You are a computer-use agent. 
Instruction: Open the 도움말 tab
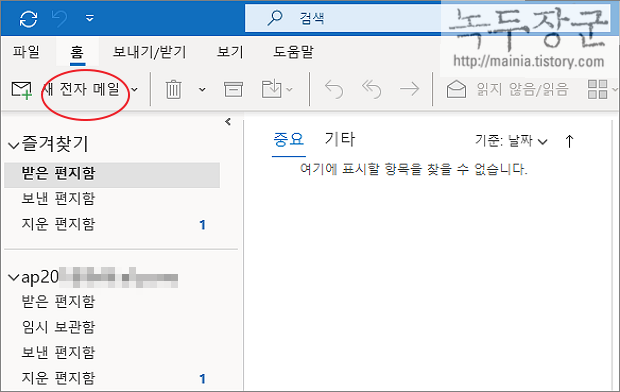coord(293,52)
